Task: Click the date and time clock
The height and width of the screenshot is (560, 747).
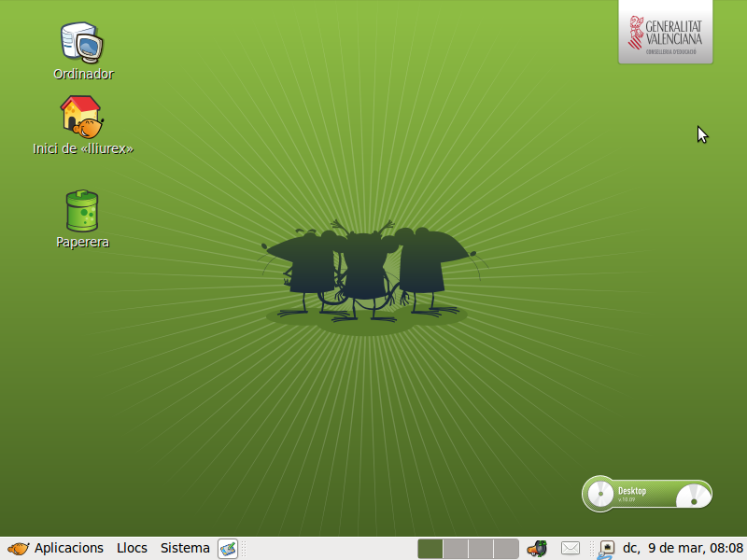Action: coord(683,549)
